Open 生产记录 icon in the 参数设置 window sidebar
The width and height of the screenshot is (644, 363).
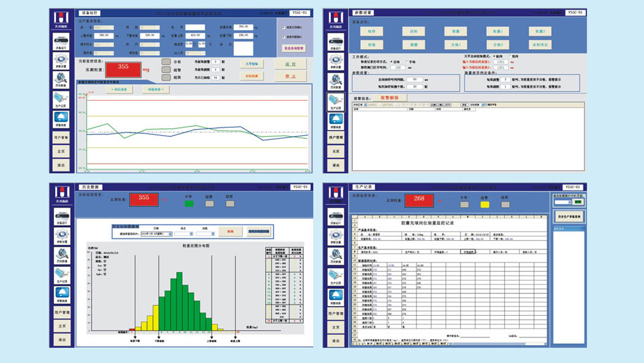pos(336,101)
